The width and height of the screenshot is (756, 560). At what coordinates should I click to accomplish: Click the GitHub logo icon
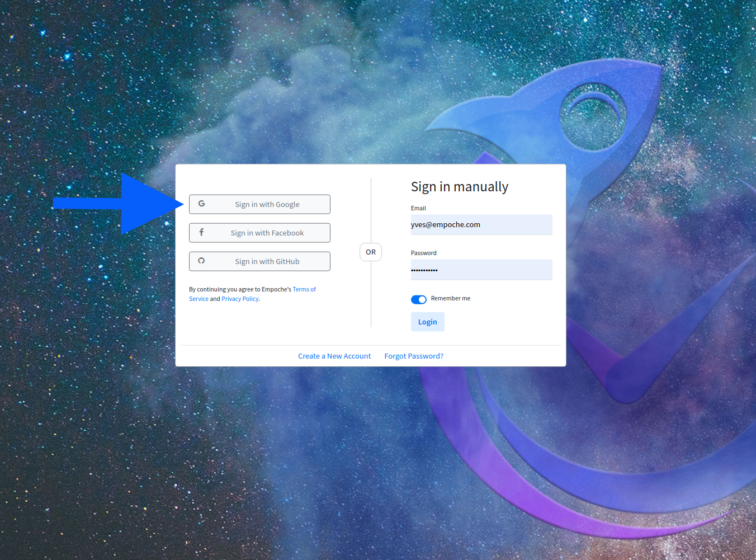pyautogui.click(x=201, y=261)
